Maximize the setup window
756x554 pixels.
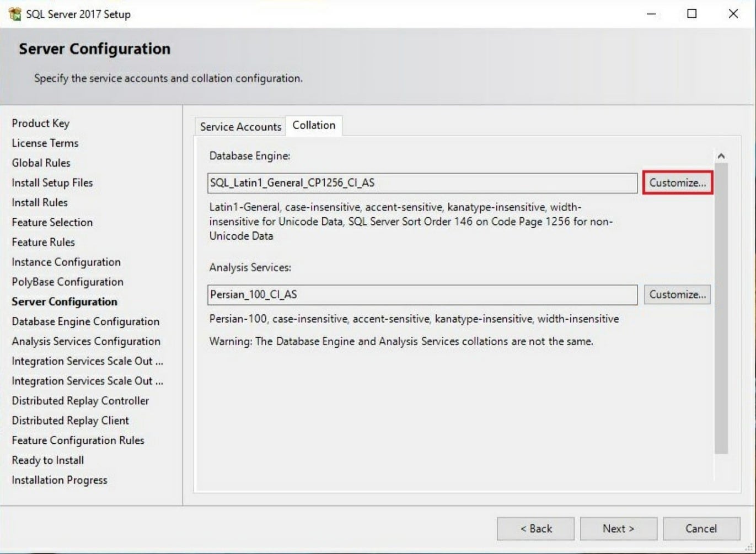point(692,14)
